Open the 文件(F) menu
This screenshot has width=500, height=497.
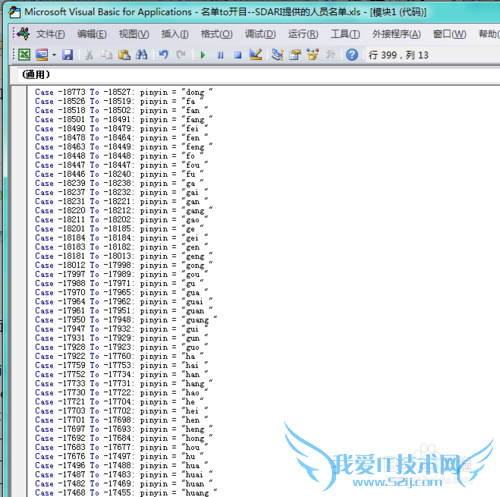coord(50,34)
